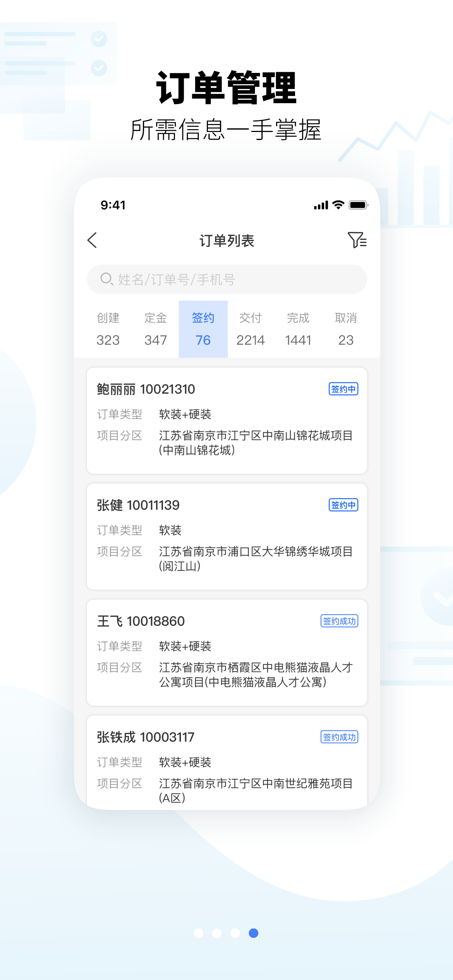Screen dimensions: 453x980
Task: Switch to the 完成 tab
Action: point(298,329)
